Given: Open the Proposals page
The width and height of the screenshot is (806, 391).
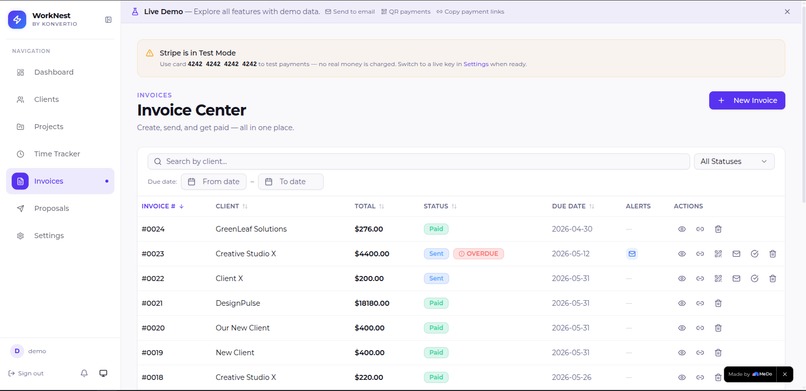Looking at the screenshot, I should pyautogui.click(x=60, y=209).
